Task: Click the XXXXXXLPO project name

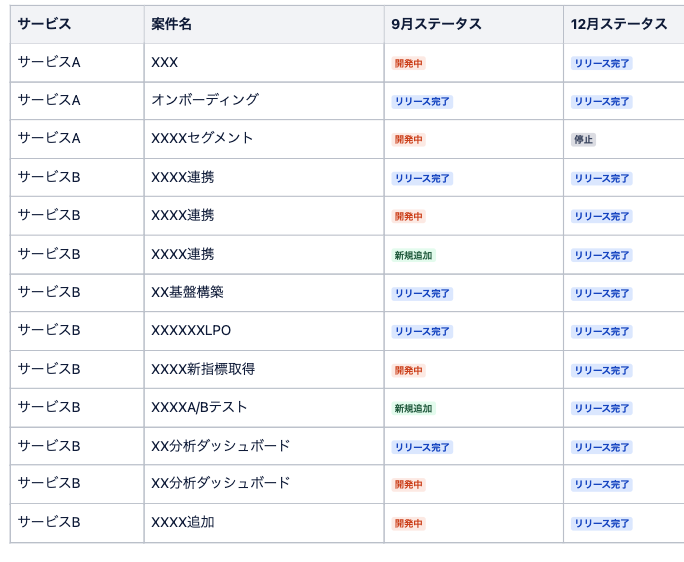Action: coord(191,330)
